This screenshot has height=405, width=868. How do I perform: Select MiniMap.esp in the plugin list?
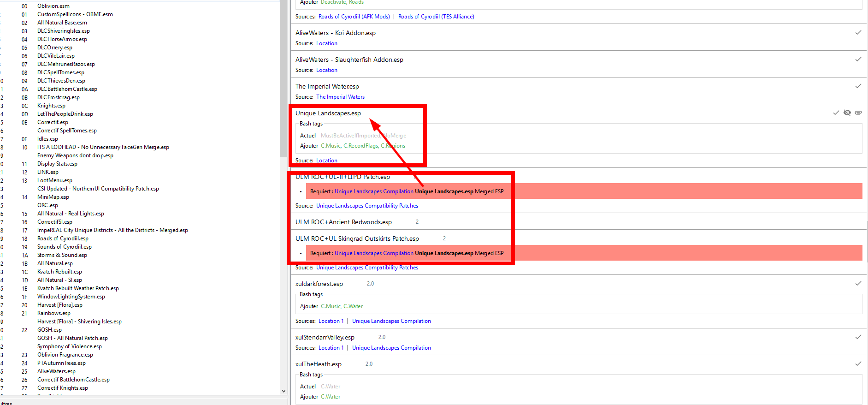pos(53,197)
